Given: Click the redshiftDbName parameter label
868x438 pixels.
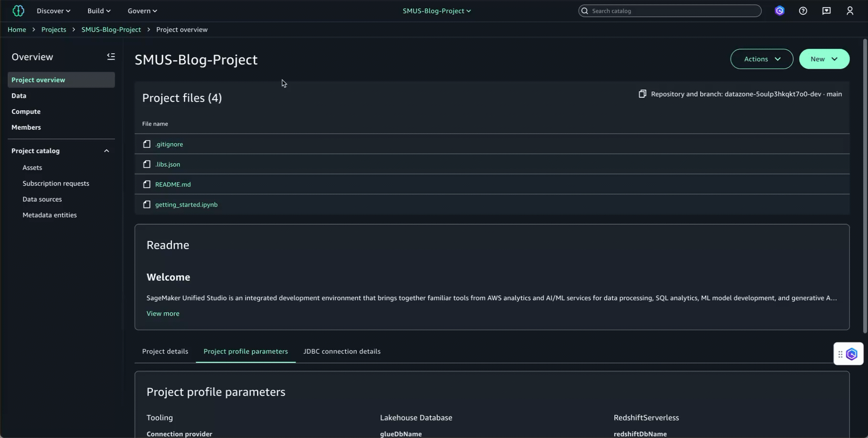Looking at the screenshot, I should 640,434.
